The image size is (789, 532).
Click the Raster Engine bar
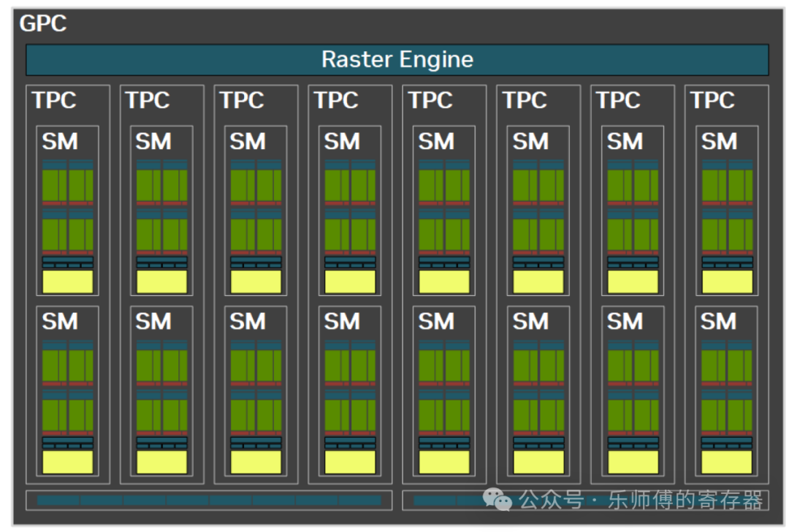pos(397,60)
